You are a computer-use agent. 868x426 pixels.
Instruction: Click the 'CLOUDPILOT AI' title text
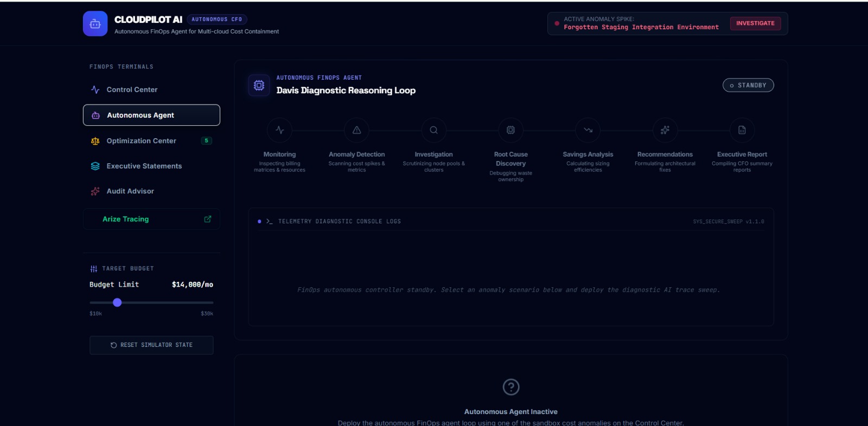tap(148, 20)
